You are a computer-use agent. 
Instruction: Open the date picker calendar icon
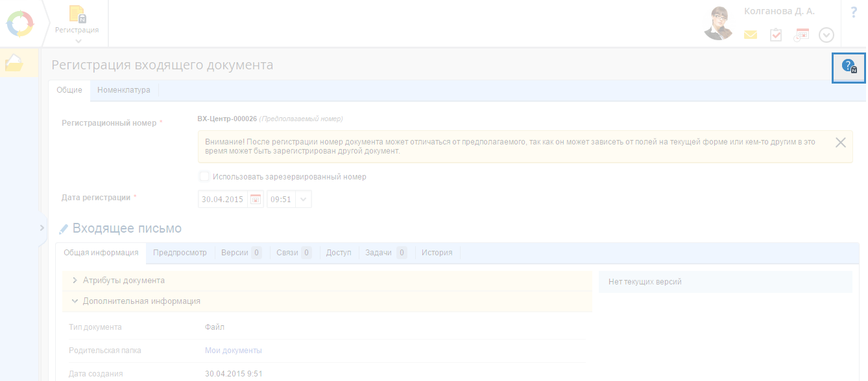coord(256,200)
